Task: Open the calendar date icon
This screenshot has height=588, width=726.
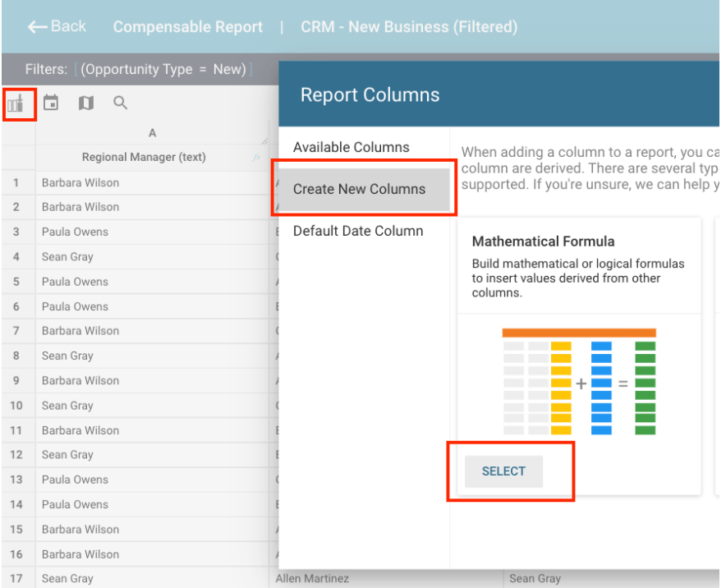Action: click(51, 103)
